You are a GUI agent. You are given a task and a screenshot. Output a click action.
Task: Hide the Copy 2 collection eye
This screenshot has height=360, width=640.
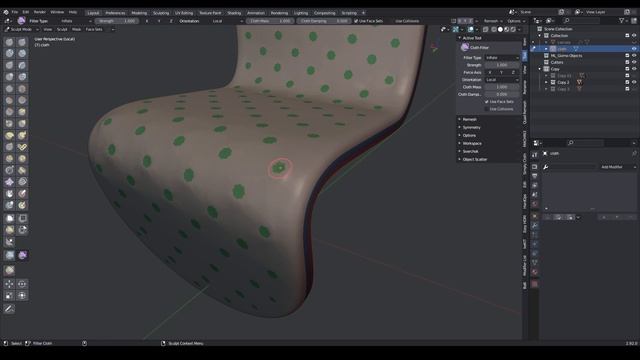coord(634,82)
